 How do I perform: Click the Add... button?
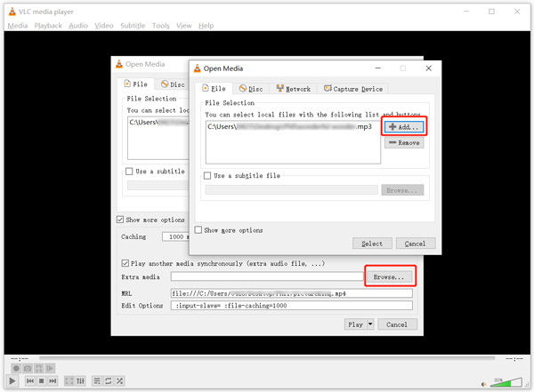pos(404,127)
